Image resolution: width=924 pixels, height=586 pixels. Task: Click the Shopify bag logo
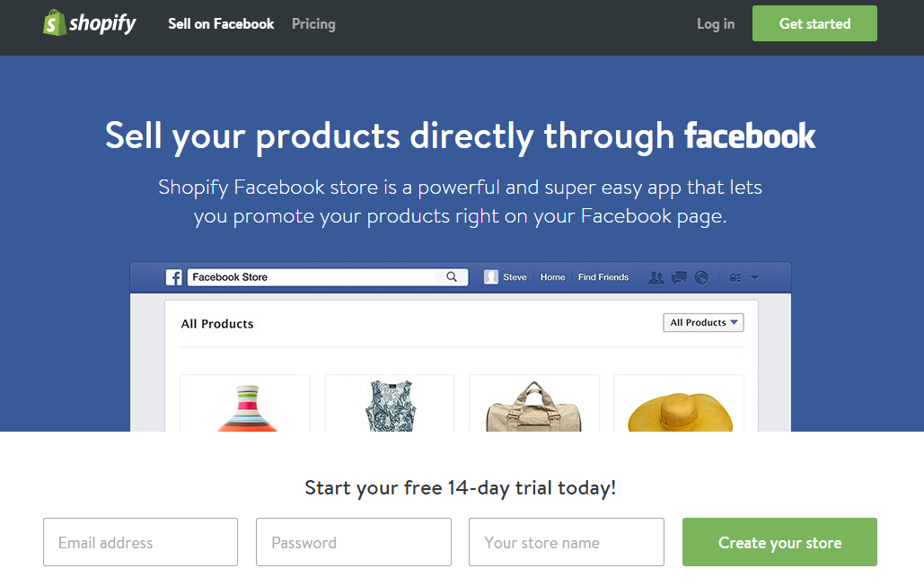point(54,22)
